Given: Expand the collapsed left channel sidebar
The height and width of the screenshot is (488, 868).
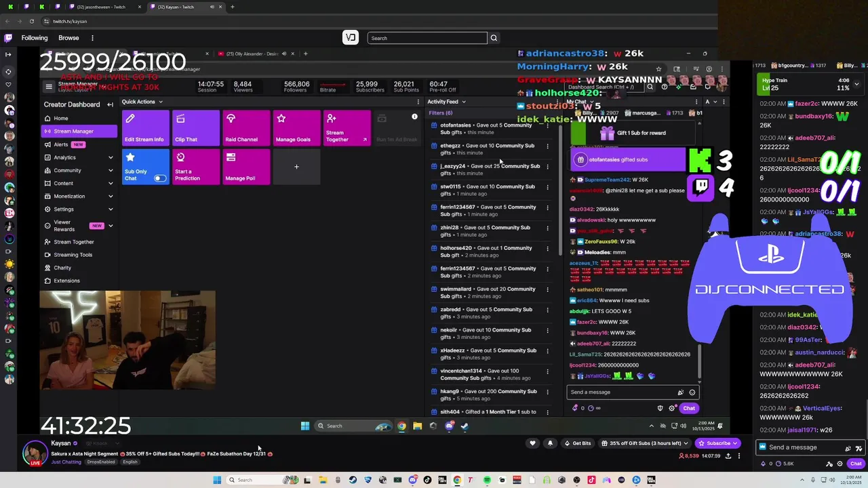Looking at the screenshot, I should [x=8, y=54].
